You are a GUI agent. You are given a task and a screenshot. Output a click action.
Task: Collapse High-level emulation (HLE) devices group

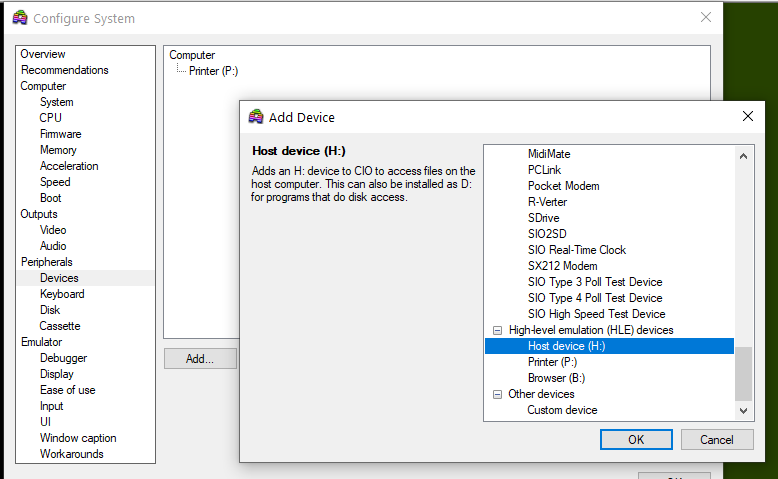click(x=497, y=330)
